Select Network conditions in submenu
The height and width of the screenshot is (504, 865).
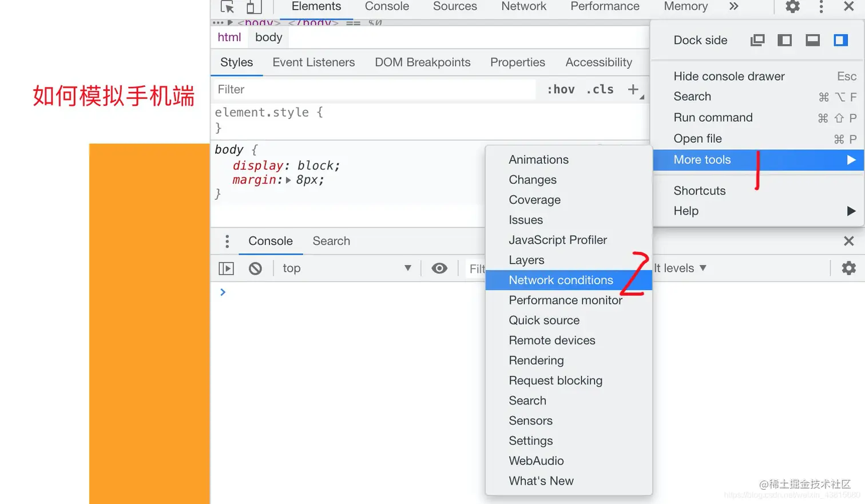point(569,280)
